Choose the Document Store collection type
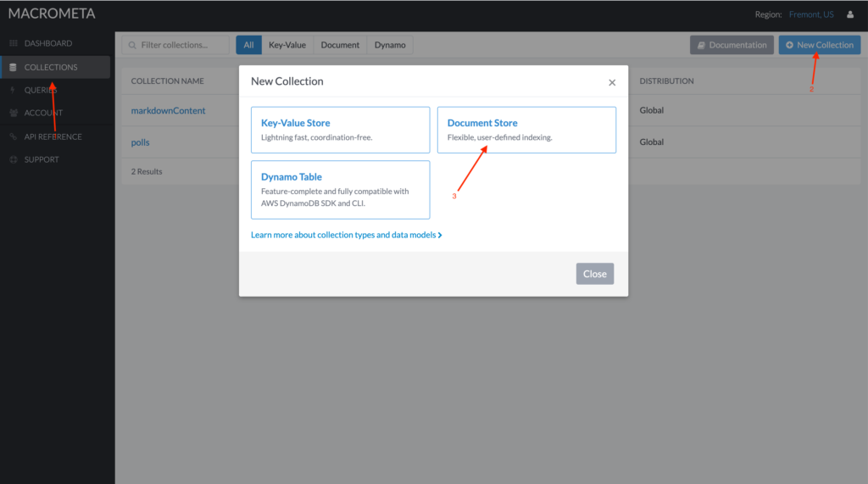868x484 pixels. point(526,130)
